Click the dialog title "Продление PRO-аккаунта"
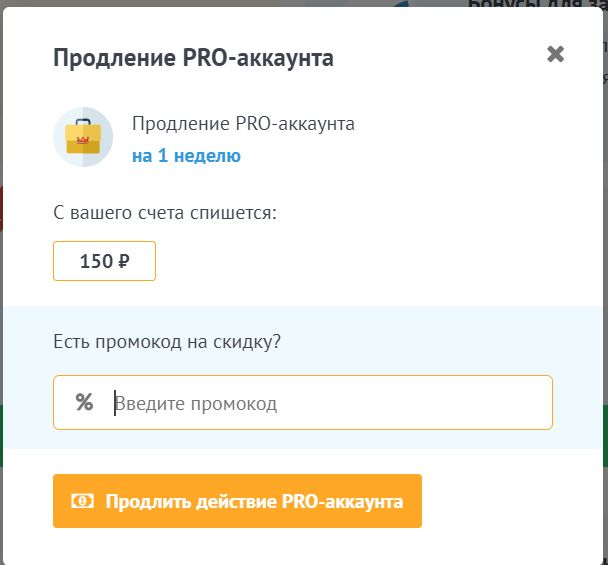Viewport: 608px width, 565px height. (193, 58)
